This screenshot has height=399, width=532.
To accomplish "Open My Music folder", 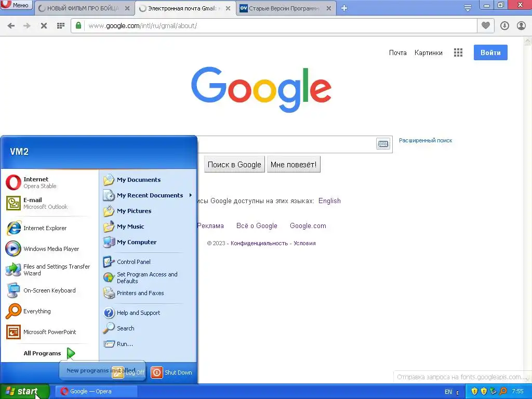I will coord(148,227).
